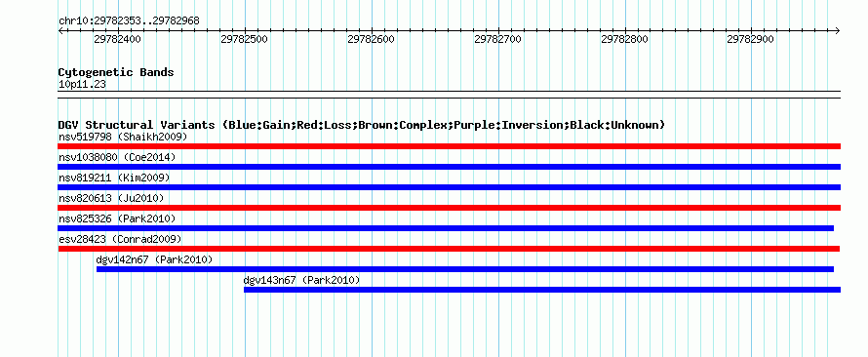Click the chr10:29782353..29782968 region label
This screenshot has width=868, height=357.
point(129,21)
